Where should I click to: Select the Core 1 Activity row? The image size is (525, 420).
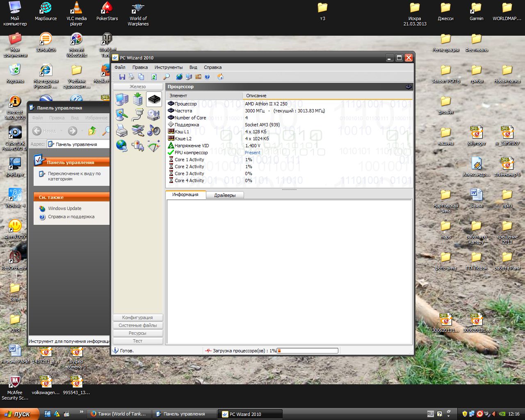point(189,160)
